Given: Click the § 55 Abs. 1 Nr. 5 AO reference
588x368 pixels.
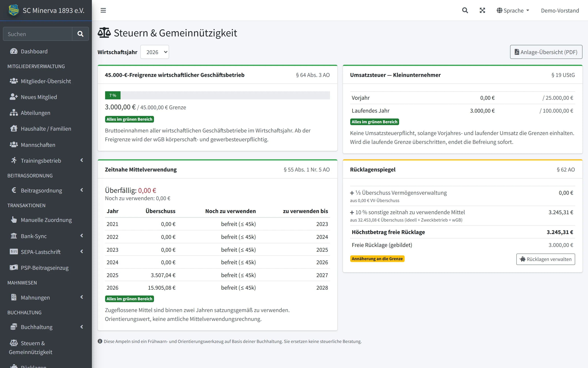Looking at the screenshot, I should [x=307, y=169].
